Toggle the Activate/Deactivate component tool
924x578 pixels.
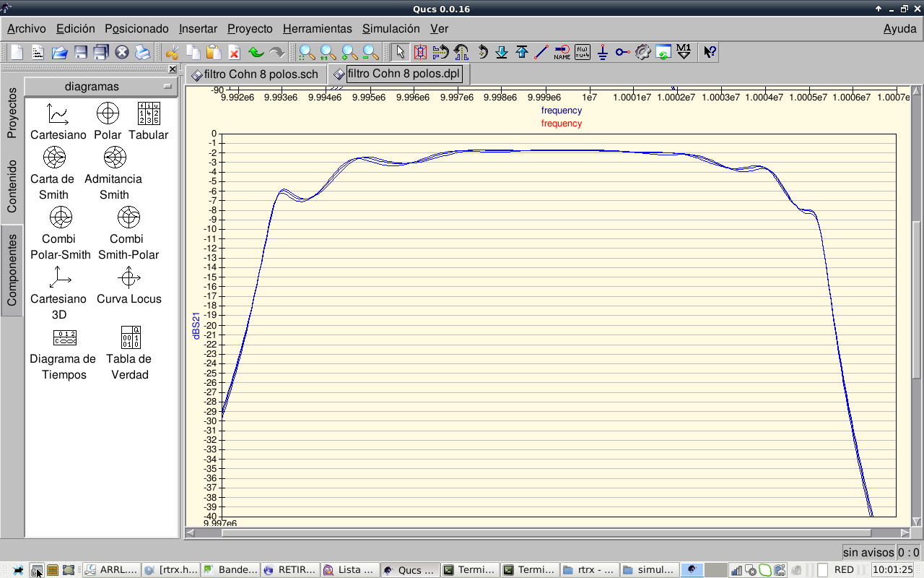tap(420, 52)
